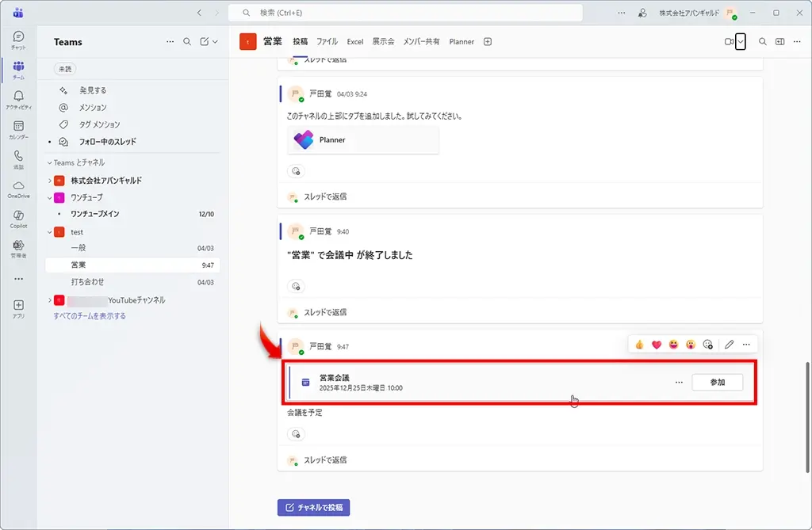The image size is (812, 530).
Task: Select the 打ち合わせ channel
Action: tap(87, 282)
